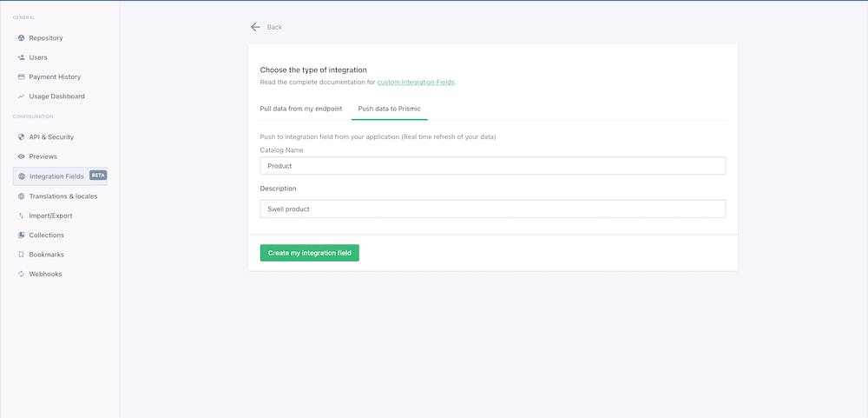The width and height of the screenshot is (868, 418).
Task: Click the 'Catalog Name' label
Action: coord(282,150)
